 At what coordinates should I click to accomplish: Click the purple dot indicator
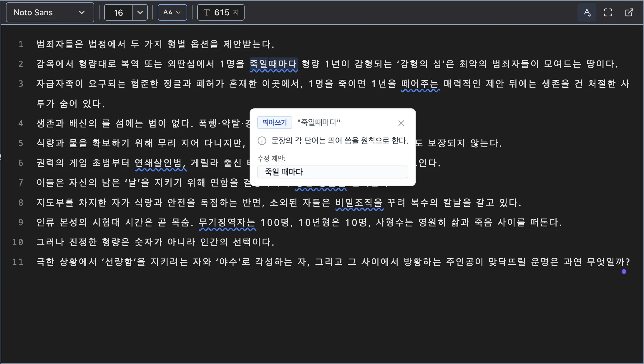[624, 272]
